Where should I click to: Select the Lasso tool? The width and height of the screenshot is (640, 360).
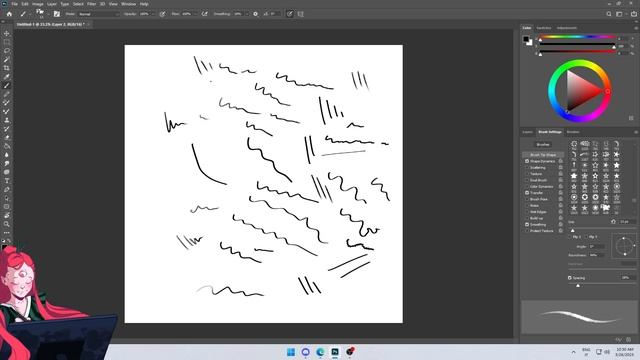coord(7,51)
